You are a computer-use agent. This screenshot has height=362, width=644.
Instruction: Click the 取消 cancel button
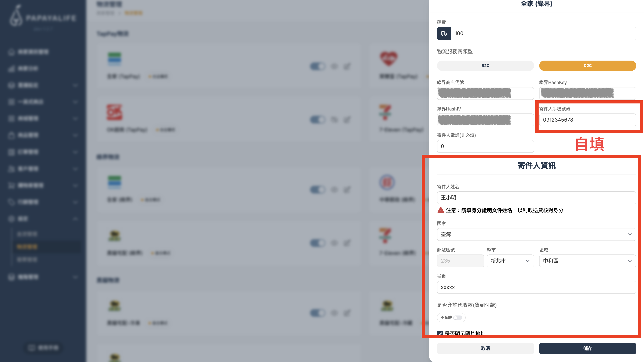coord(485,349)
